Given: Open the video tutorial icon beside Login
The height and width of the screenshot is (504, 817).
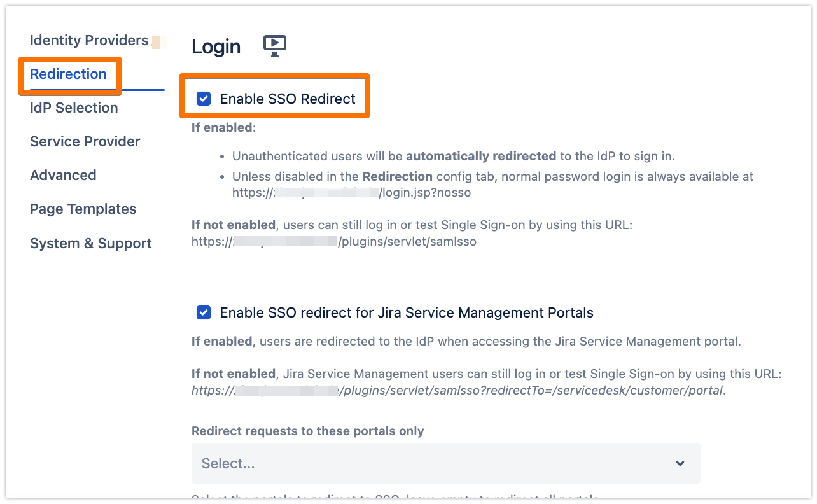Looking at the screenshot, I should coord(275,46).
